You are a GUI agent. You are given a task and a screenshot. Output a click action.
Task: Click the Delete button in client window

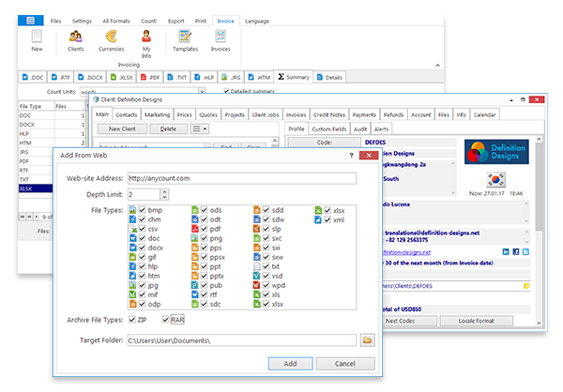click(168, 128)
